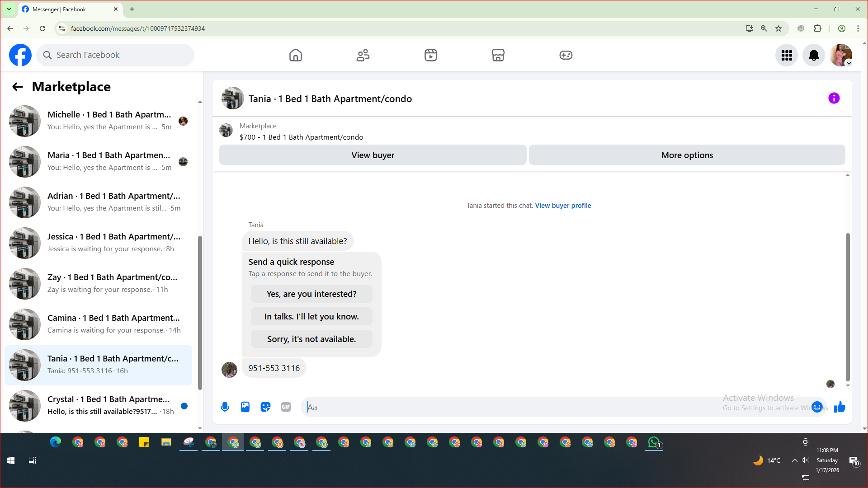
Task: Open the Friends tab in top navigation
Action: pos(363,55)
